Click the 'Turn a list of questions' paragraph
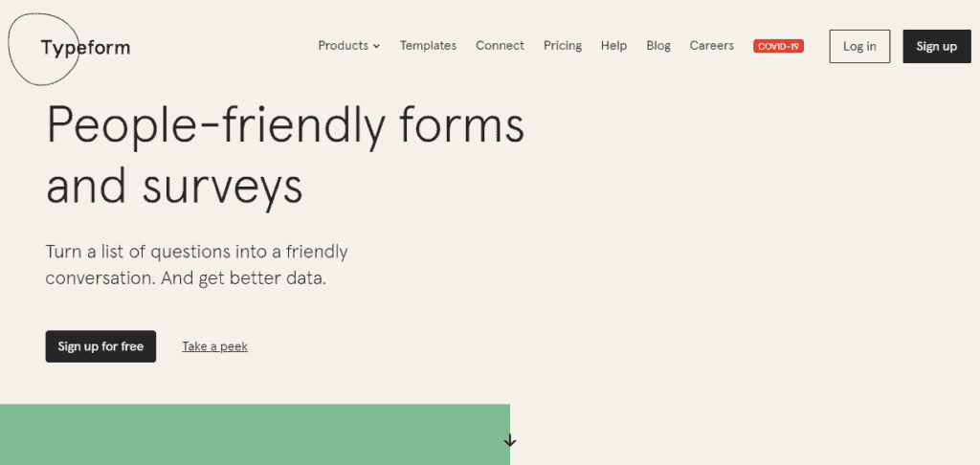 pyautogui.click(x=197, y=265)
